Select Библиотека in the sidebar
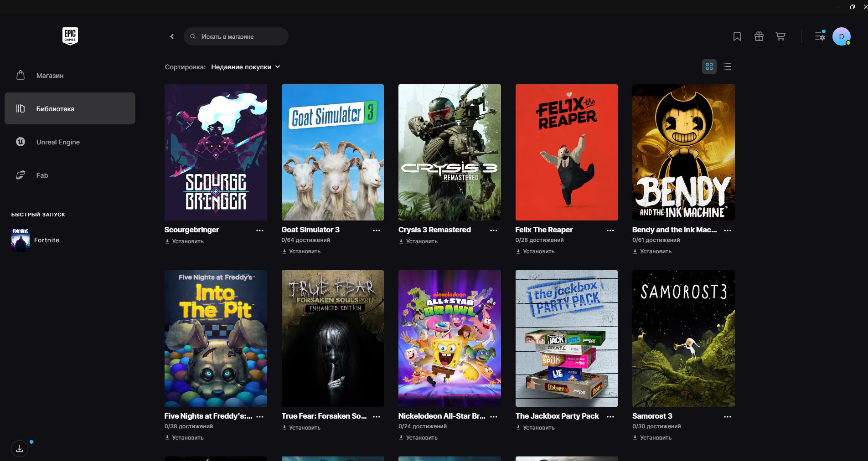The height and width of the screenshot is (461, 868). point(70,108)
